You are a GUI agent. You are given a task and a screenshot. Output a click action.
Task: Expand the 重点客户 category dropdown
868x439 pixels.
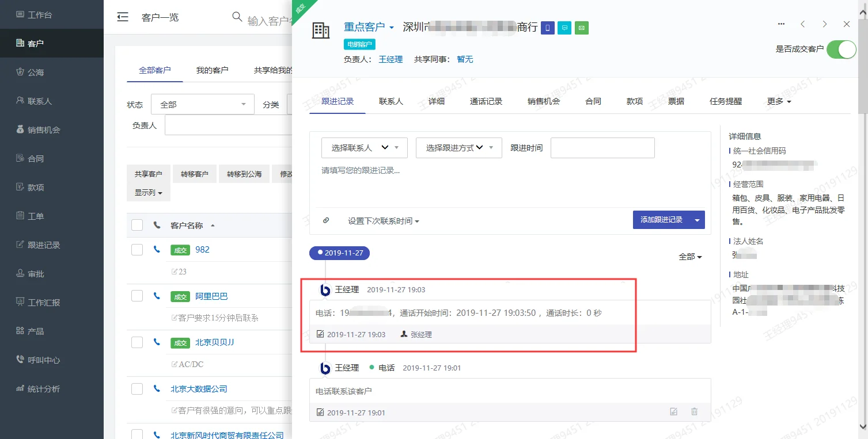click(x=369, y=27)
